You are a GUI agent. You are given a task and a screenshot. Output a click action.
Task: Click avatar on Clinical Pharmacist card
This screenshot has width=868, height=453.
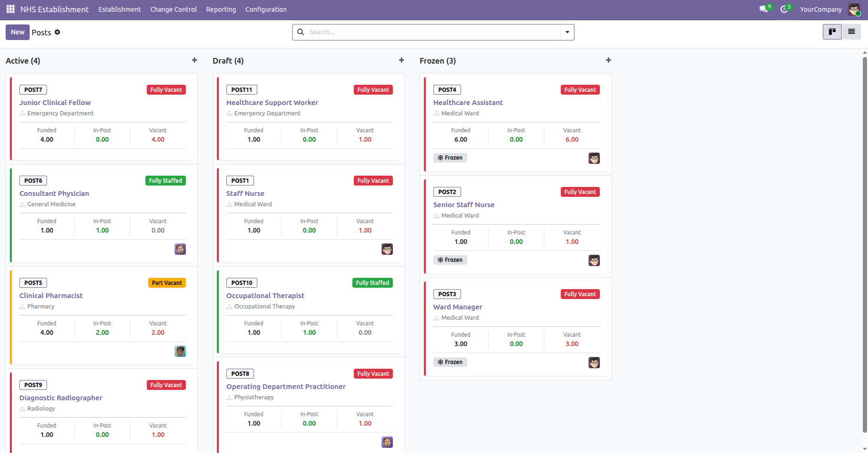point(180,351)
